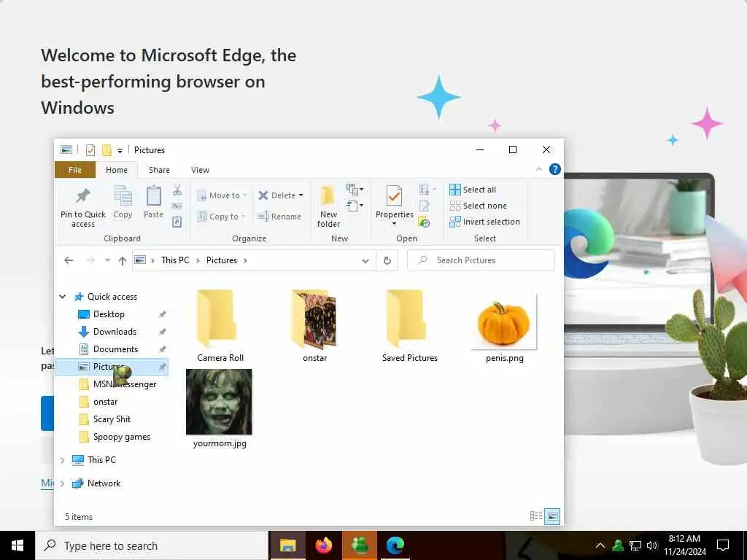The height and width of the screenshot is (560, 747).
Task: Switch to the Share ribbon tab
Action: click(x=159, y=170)
